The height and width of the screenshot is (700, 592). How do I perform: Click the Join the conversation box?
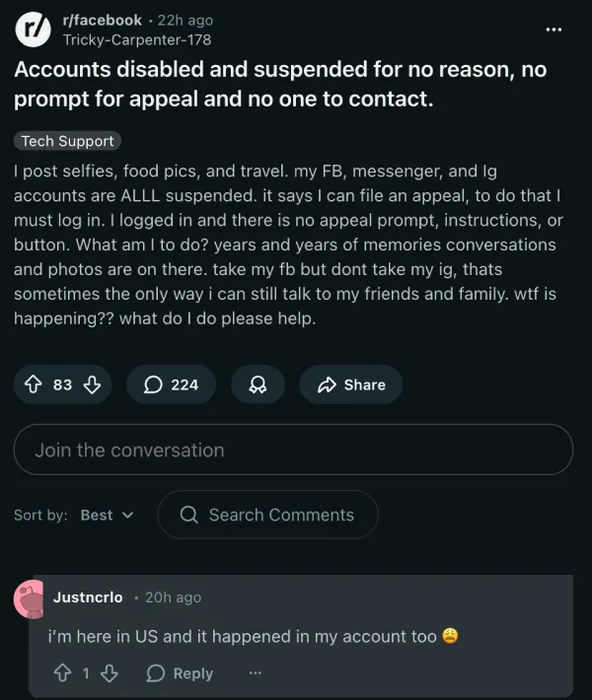tap(293, 450)
